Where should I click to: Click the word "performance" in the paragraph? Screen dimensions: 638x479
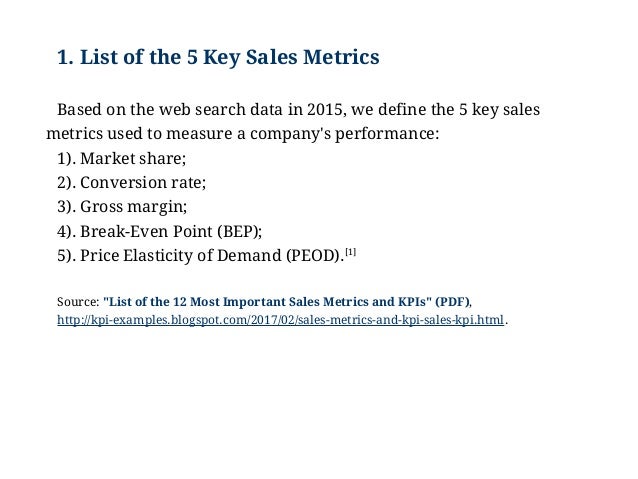point(385,134)
